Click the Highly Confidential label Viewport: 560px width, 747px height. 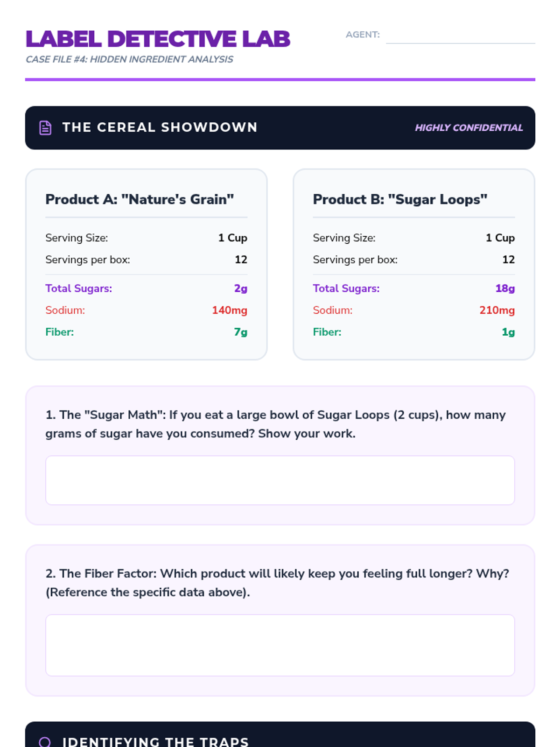tap(469, 128)
